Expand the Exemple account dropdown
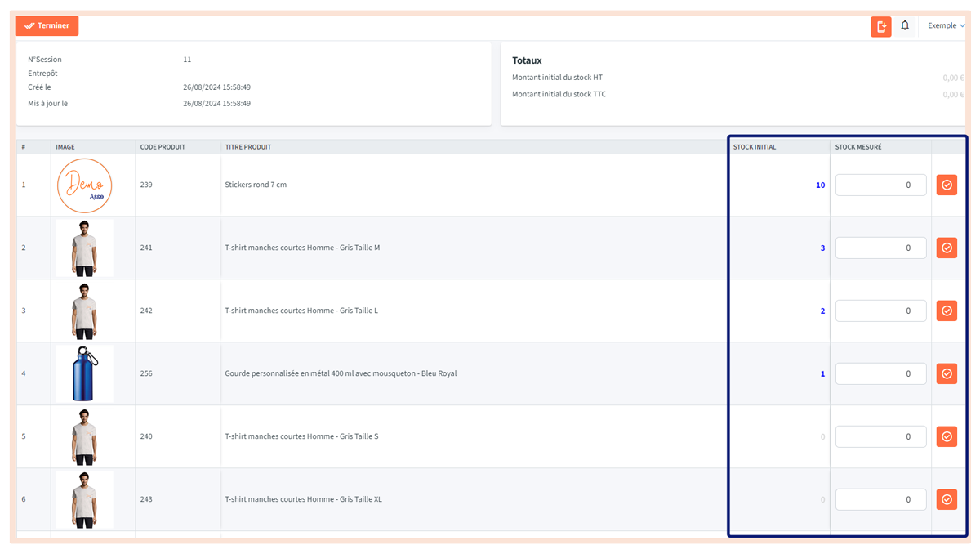 pyautogui.click(x=946, y=26)
